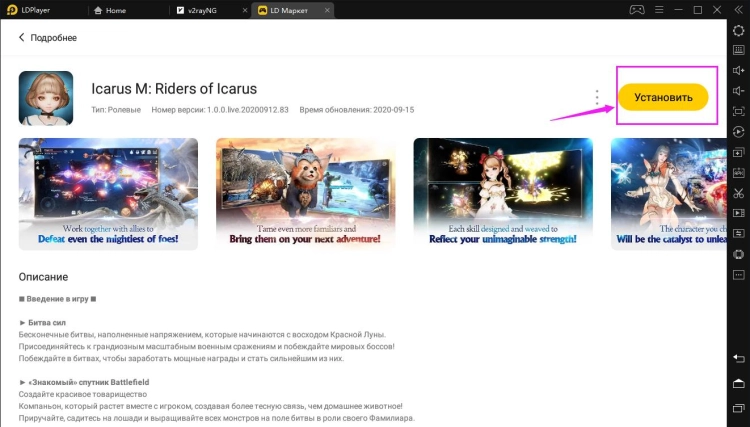Click the line starting Компаньон, который растет
Viewport: 750px width, 427px height.
tap(210, 406)
